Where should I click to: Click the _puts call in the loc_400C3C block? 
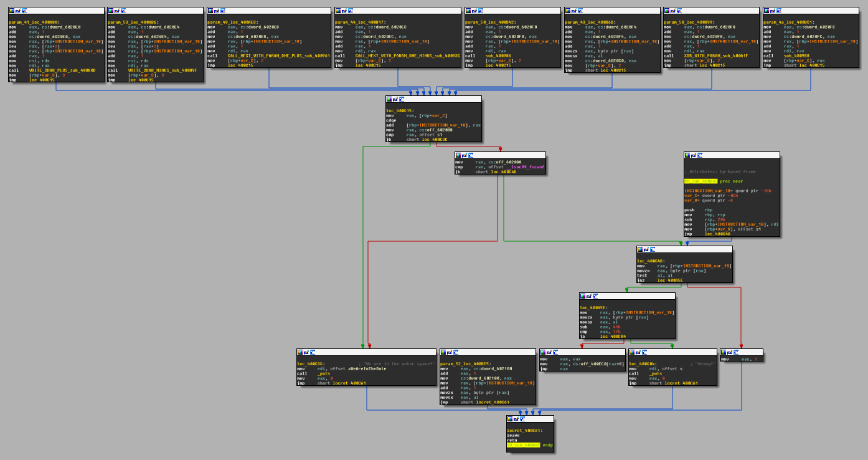324,374
